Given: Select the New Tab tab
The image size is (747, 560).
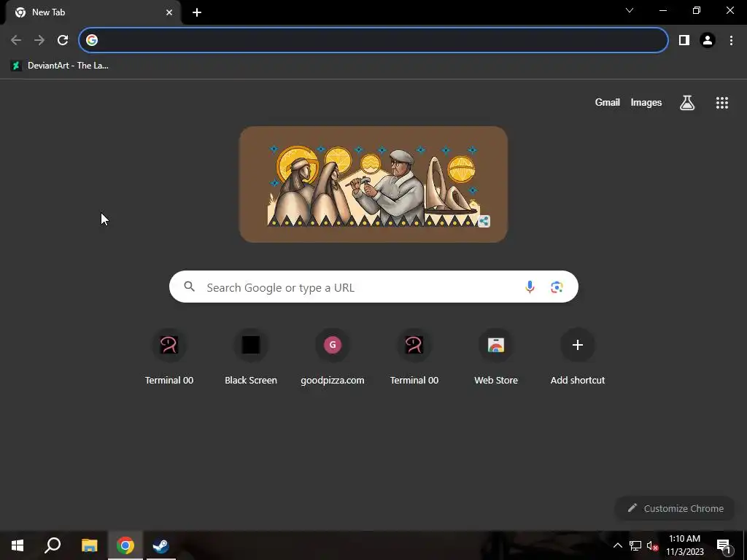Looking at the screenshot, I should (93, 12).
